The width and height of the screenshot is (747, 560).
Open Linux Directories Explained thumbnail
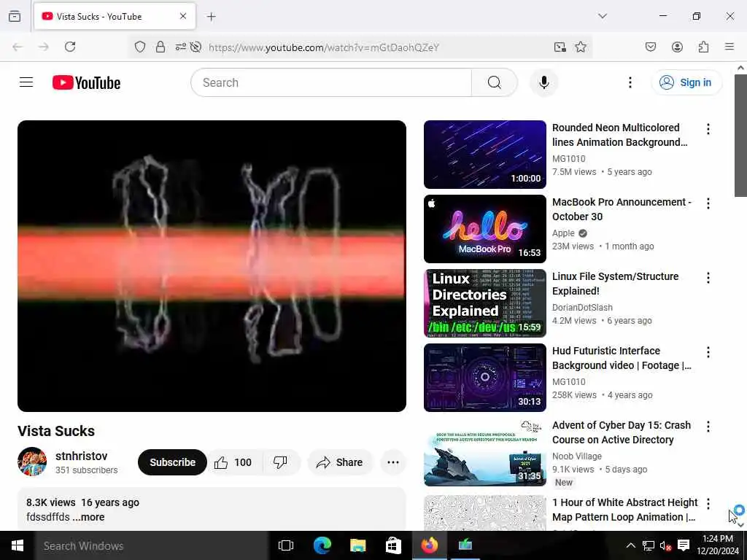[485, 303]
